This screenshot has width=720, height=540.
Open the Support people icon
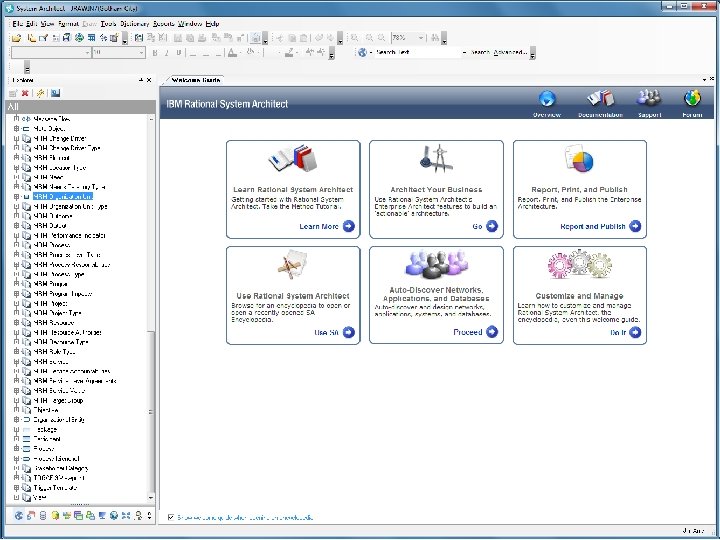(649, 98)
